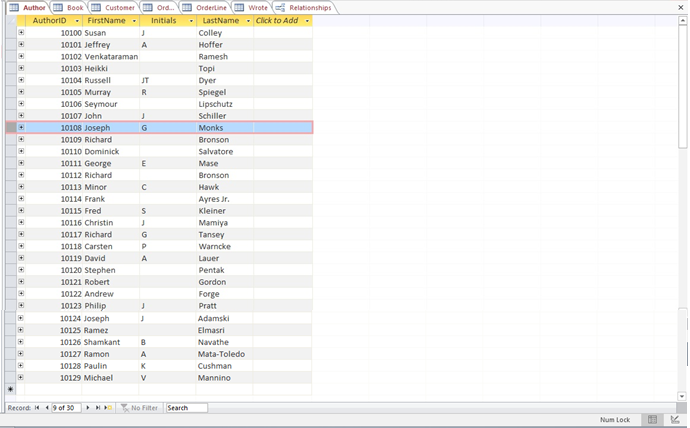
Task: Select the FirstName cell 'Carsten'
Action: (x=111, y=246)
